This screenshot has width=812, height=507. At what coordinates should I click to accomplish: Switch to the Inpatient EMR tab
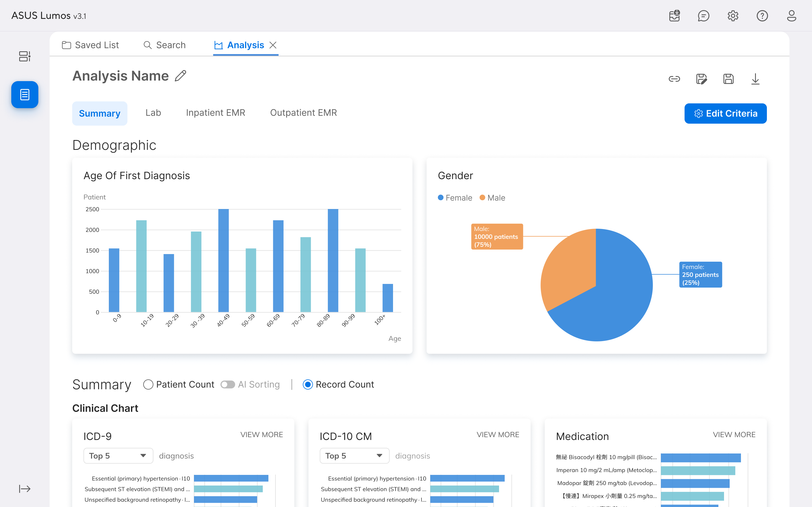pos(215,113)
